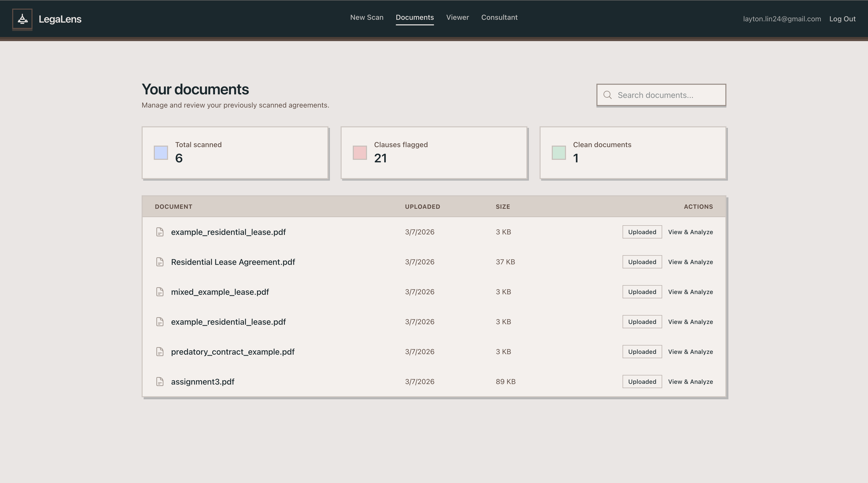Click the green Clean documents swatch
Screen dimensions: 868x483
coord(558,153)
